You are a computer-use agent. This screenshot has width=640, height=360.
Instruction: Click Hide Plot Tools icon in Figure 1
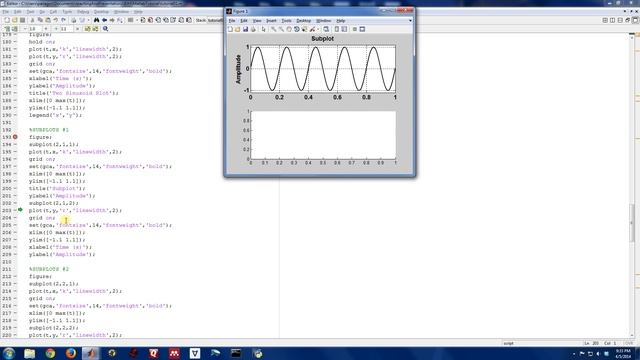pyautogui.click(x=355, y=29)
